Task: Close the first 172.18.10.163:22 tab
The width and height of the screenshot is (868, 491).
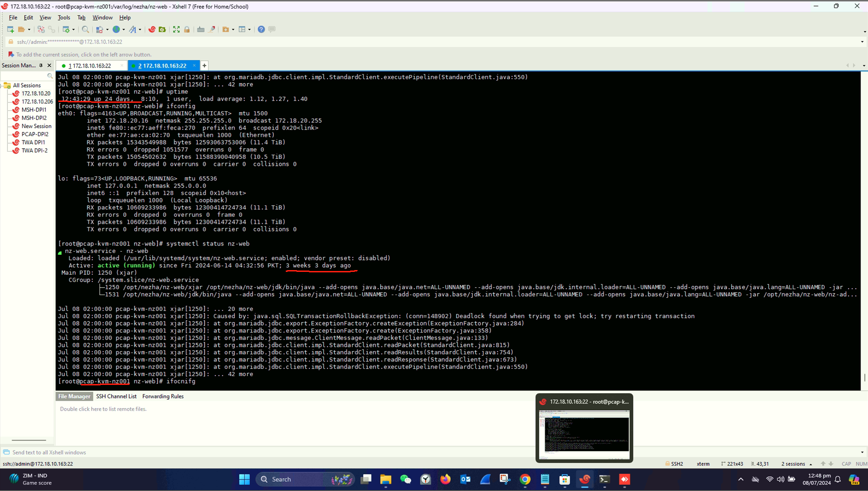Action: click(122, 66)
